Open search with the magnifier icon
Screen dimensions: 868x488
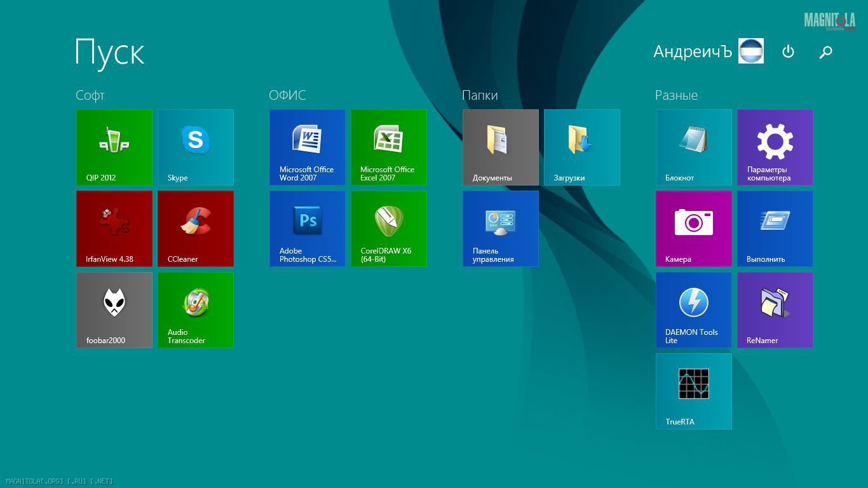click(x=825, y=52)
